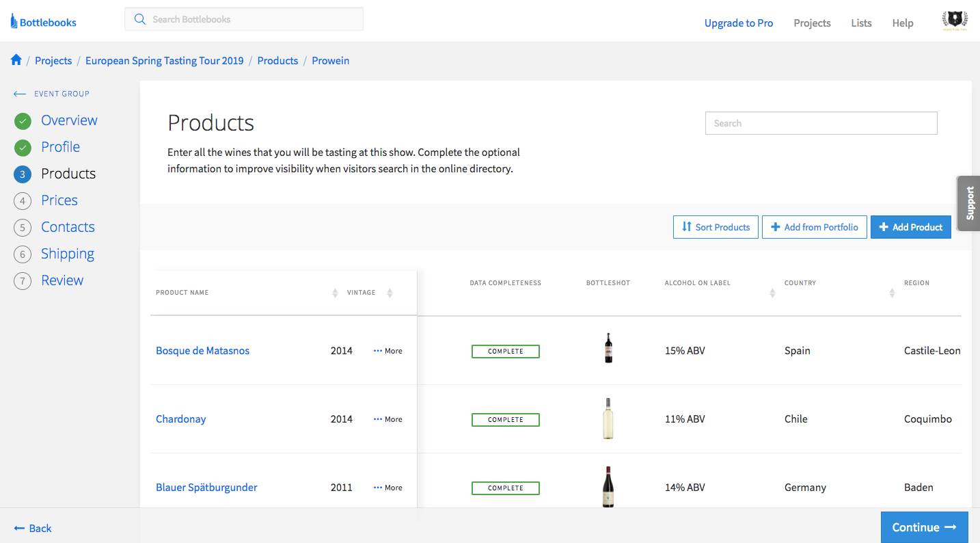This screenshot has width=980, height=543.
Task: Click Projects in the breadcrumb
Action: (x=53, y=60)
